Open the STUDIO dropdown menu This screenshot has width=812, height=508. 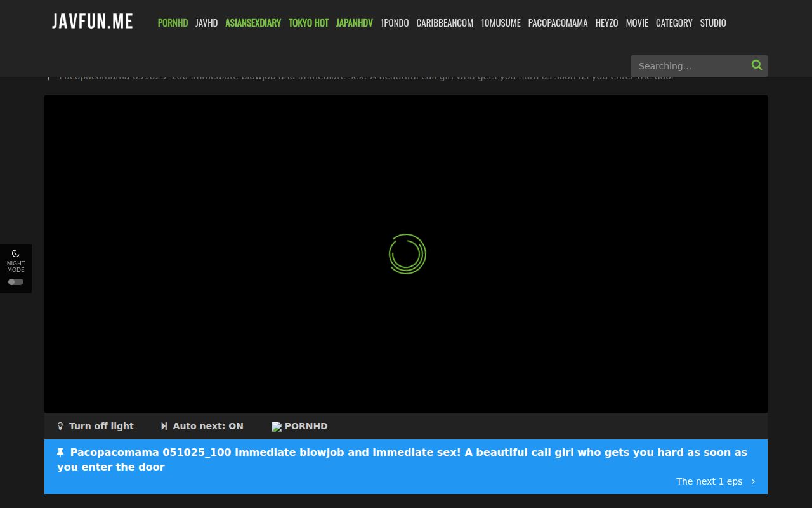click(x=712, y=22)
